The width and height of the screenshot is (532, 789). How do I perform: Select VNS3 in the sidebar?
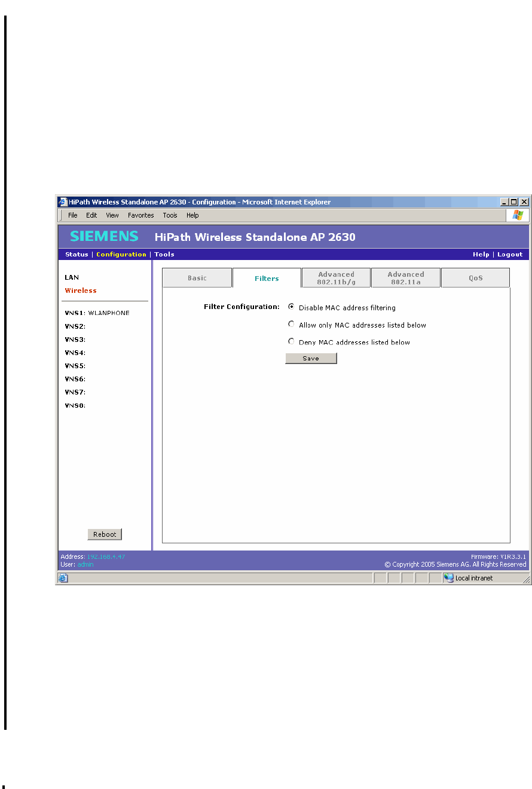pyautogui.click(x=75, y=340)
